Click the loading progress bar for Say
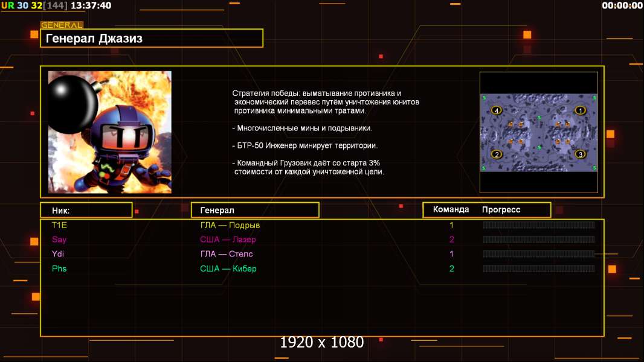 [x=538, y=240]
